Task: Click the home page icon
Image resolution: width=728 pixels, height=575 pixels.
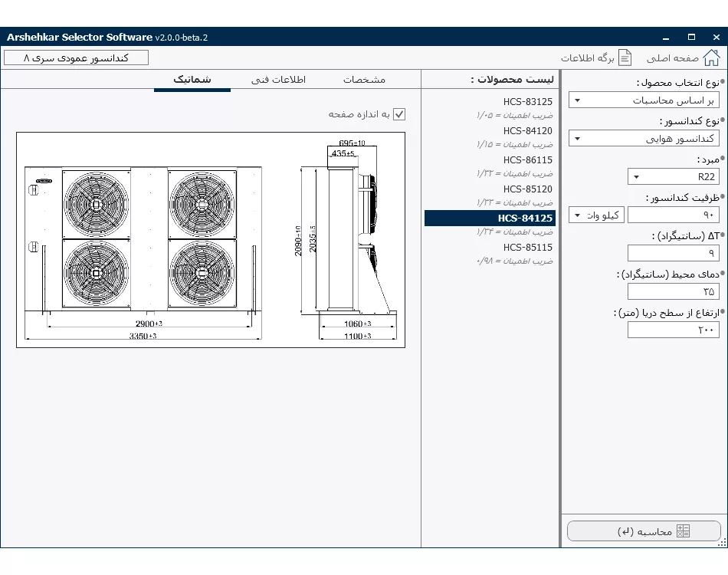Action: pos(711,58)
